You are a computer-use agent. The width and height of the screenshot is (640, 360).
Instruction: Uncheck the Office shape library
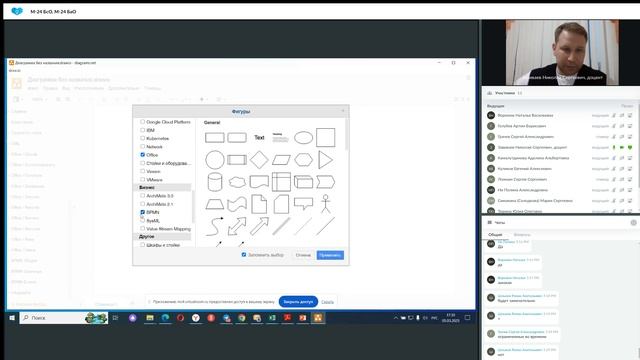coord(142,155)
